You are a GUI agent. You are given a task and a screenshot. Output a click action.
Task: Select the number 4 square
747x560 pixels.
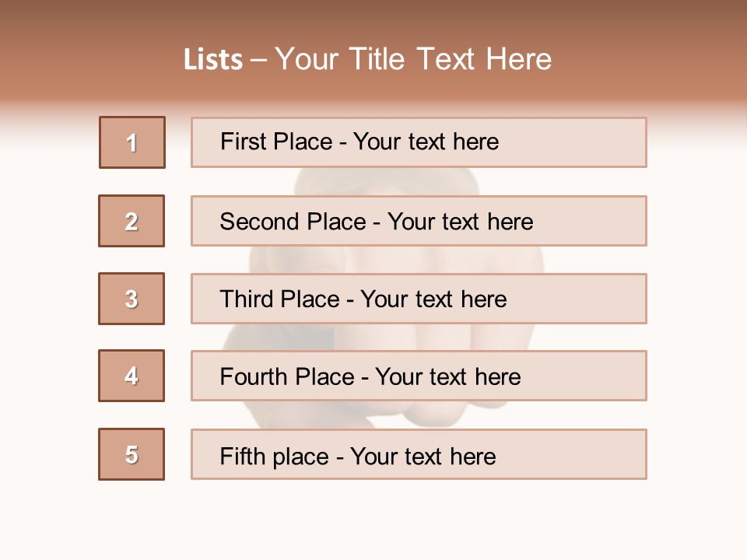(132, 376)
